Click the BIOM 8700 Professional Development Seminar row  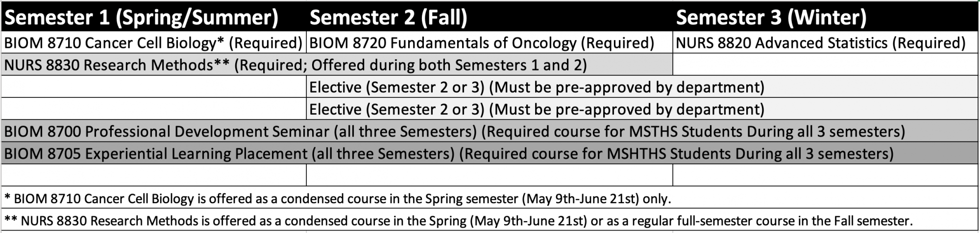pos(454,132)
